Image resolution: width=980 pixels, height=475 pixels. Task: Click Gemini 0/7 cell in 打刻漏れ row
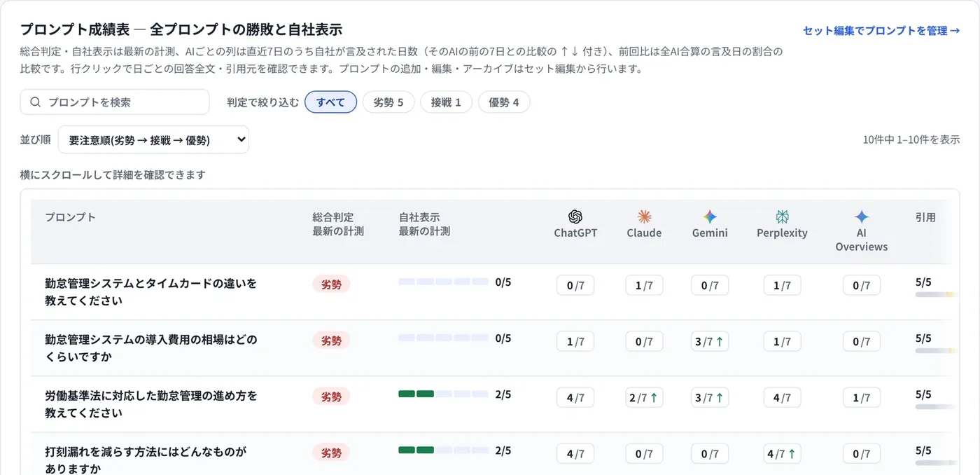[710, 453]
